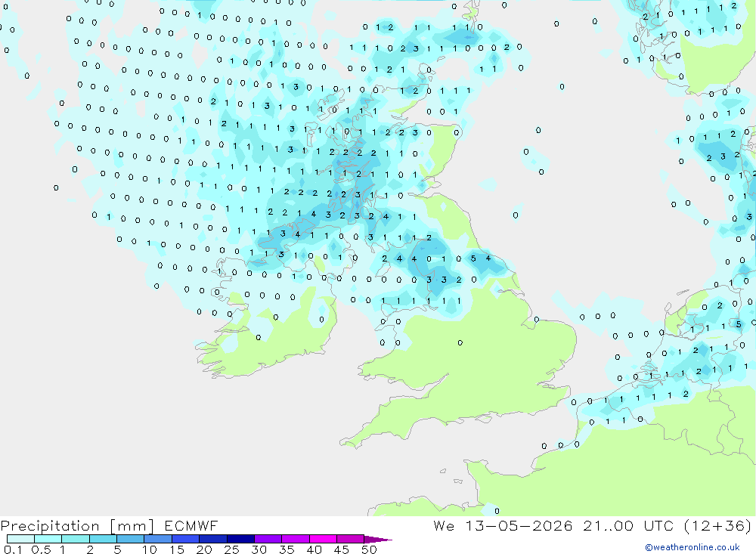The image size is (756, 554).
Task: Select the 25–30 mm navy legend segment
Action: pyautogui.click(x=240, y=539)
